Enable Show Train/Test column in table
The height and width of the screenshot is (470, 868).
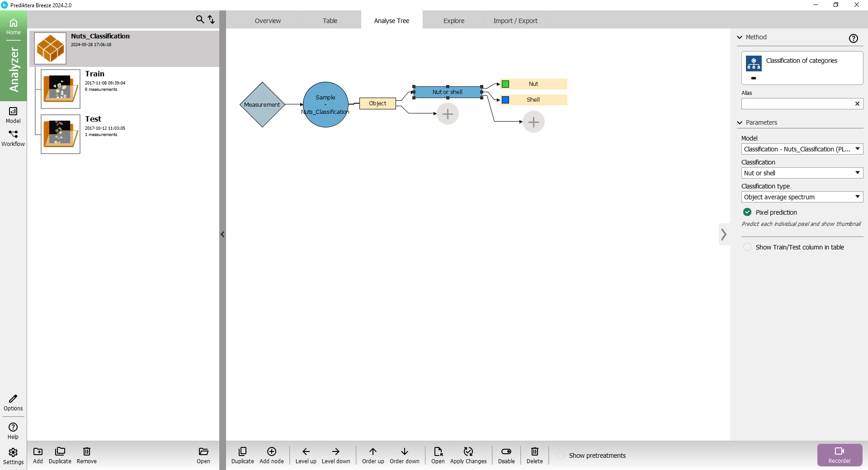coord(747,247)
